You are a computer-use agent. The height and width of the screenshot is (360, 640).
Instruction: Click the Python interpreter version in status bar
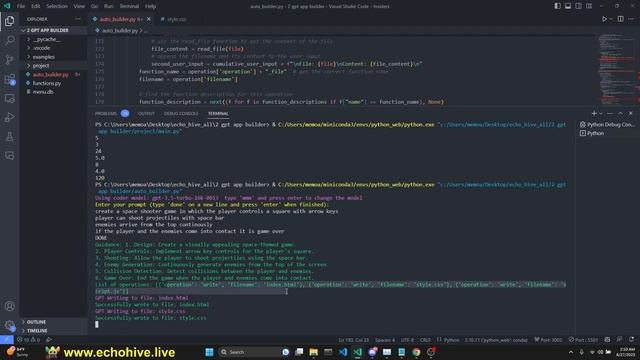coord(496,340)
